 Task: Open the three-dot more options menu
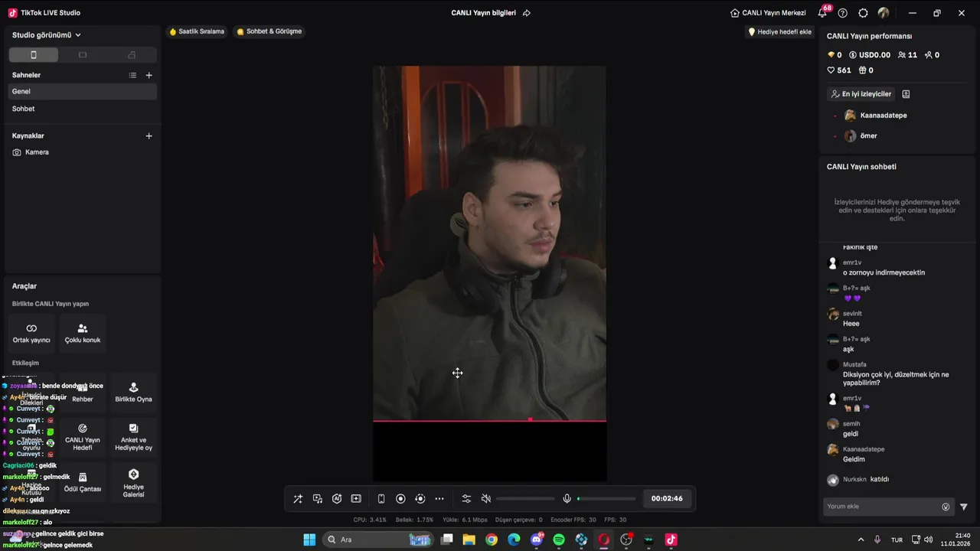point(439,499)
